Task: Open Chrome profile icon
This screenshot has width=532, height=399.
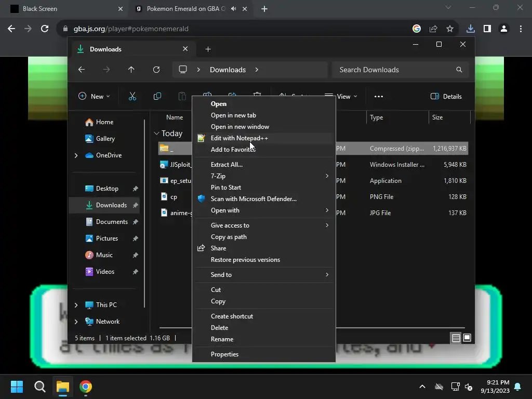Action: click(x=504, y=29)
